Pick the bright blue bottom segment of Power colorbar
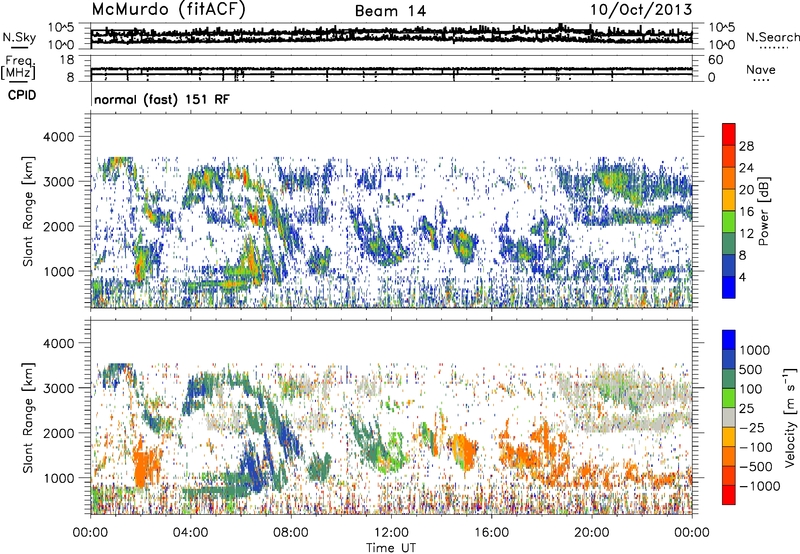 729,288
